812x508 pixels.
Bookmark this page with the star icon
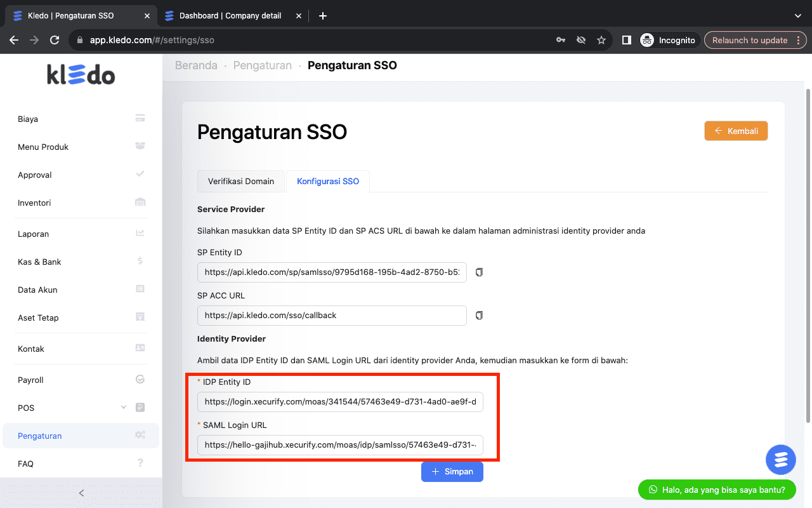coord(601,39)
